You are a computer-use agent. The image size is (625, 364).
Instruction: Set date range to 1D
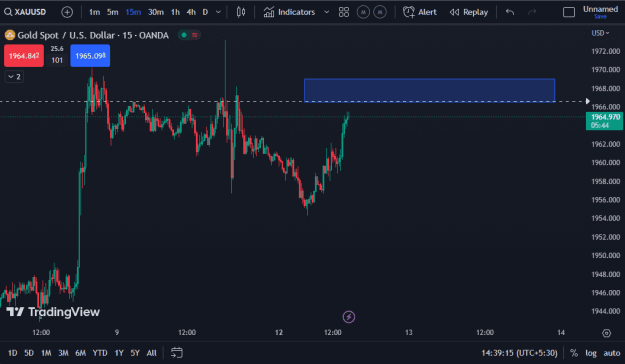12,353
